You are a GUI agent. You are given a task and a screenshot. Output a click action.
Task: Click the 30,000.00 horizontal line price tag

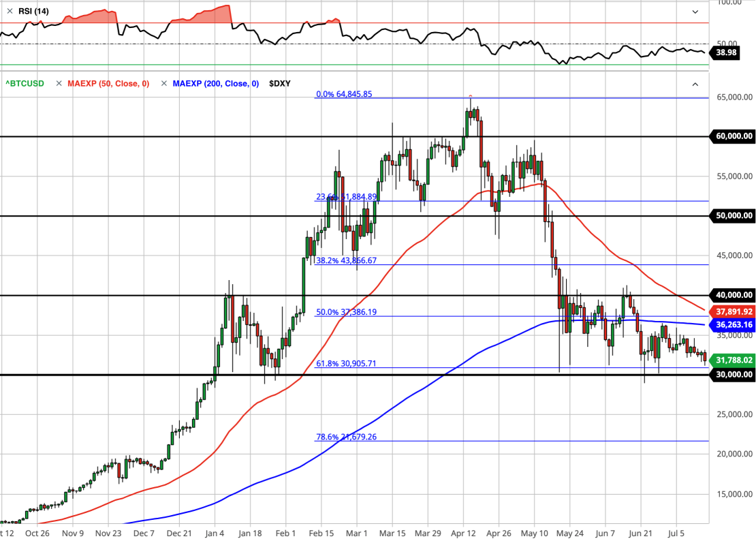(732, 375)
